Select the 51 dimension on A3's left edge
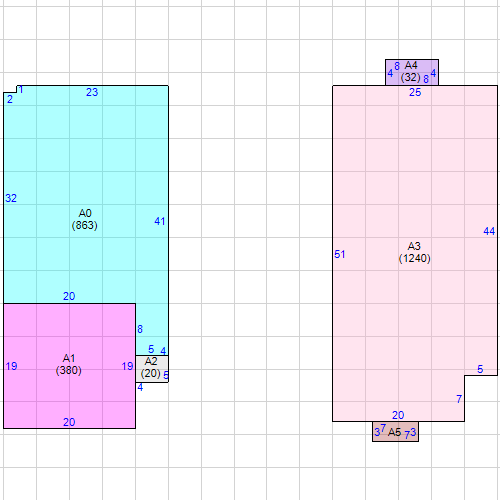This screenshot has width=500, height=500. click(340, 254)
